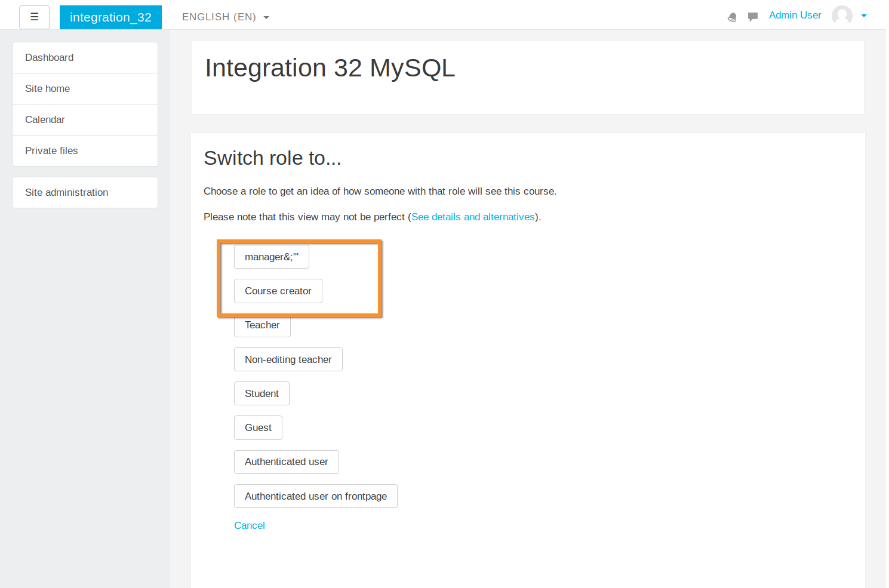Open Dashboard in the side navigation
Viewport: 889px width, 588px height.
[85, 58]
